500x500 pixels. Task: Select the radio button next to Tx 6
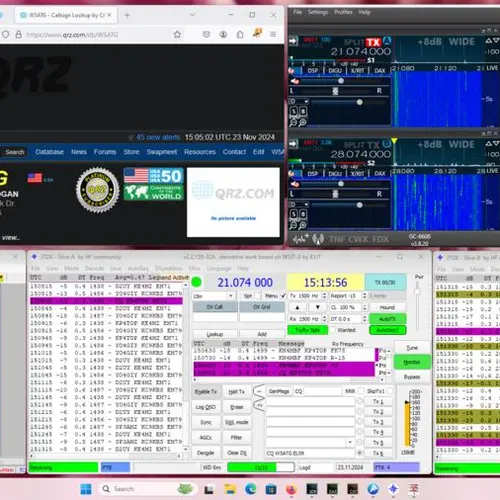pos(360,453)
